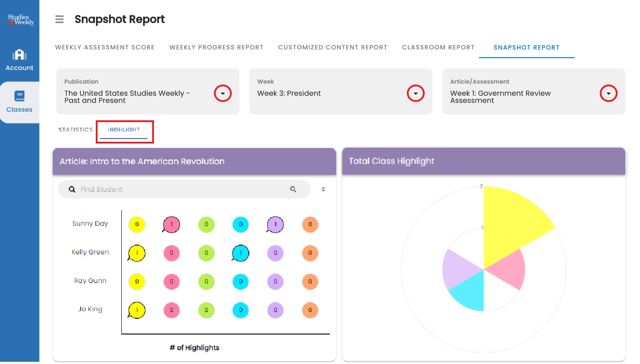
Task: Click Ray Gunn's green highlight circle
Action: tap(206, 282)
